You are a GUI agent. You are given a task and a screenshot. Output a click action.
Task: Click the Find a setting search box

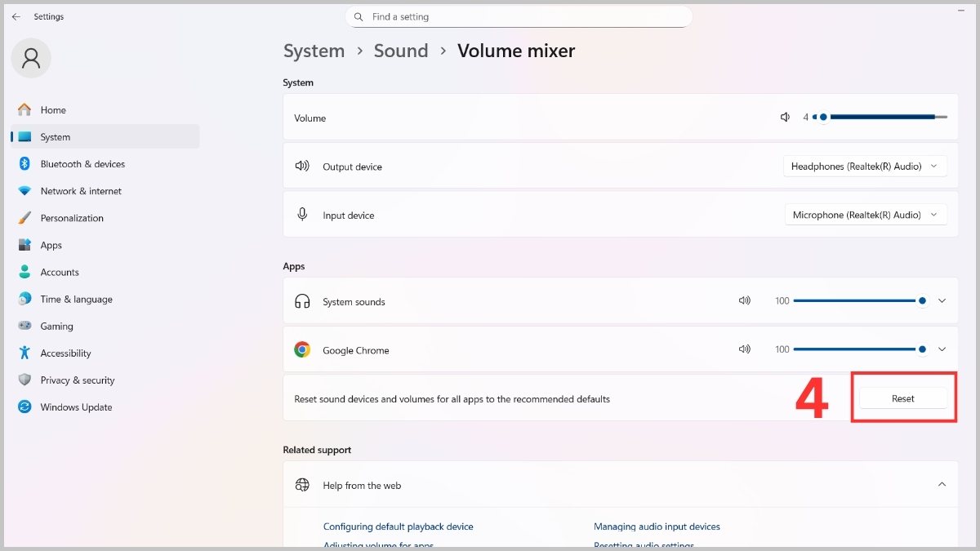[x=523, y=16]
